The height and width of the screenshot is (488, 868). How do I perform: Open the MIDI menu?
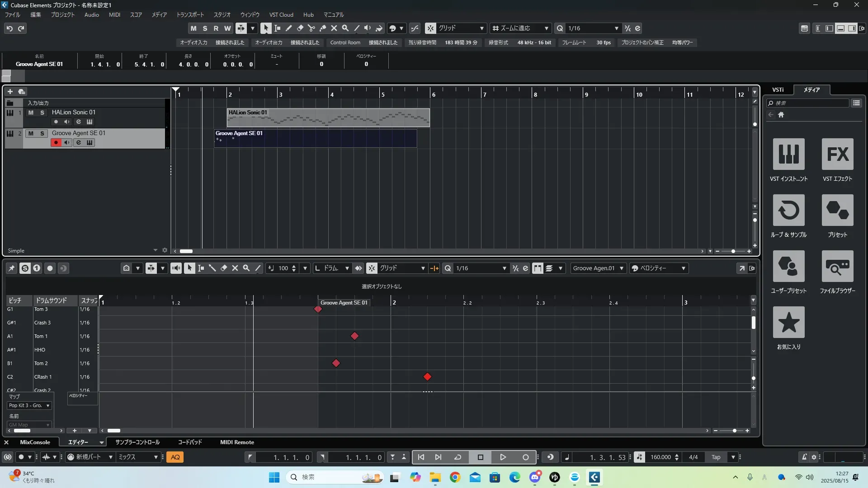coord(114,14)
